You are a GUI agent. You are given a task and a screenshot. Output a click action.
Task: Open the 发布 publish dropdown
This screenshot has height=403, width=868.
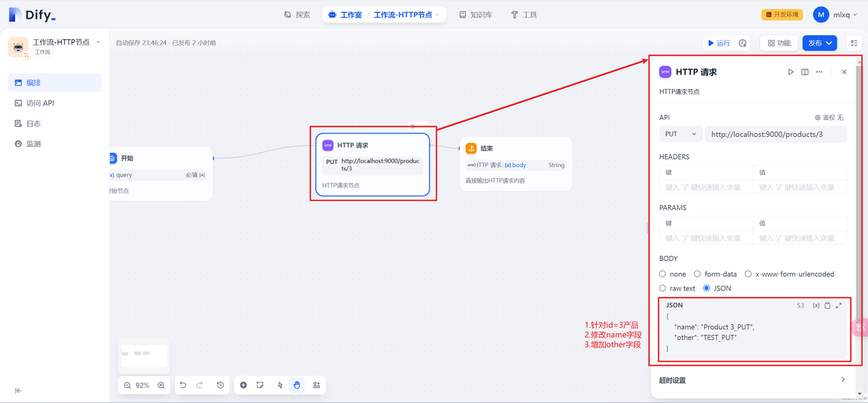click(818, 43)
